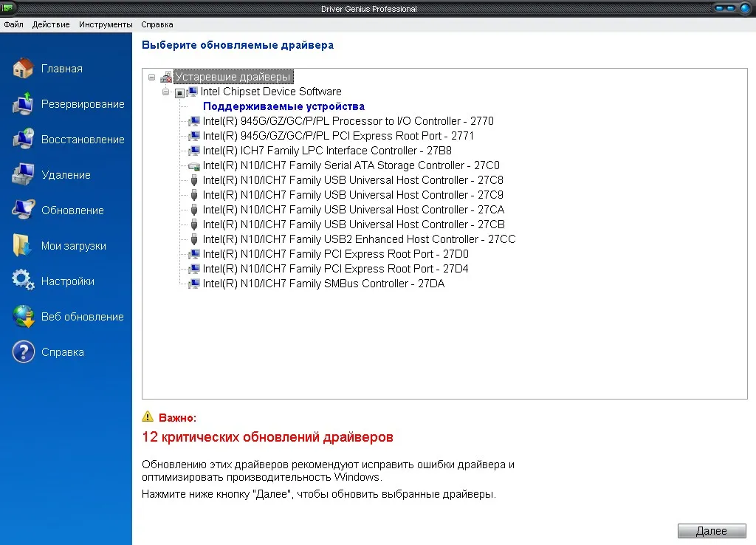Select Intel Chipset Device Software label
This screenshot has height=545, width=756.
point(271,92)
